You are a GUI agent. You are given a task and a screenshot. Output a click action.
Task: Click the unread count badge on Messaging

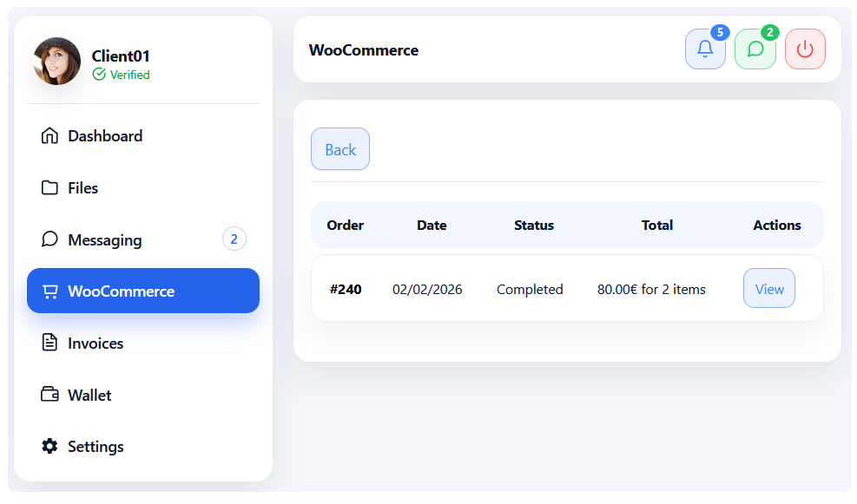pos(234,239)
